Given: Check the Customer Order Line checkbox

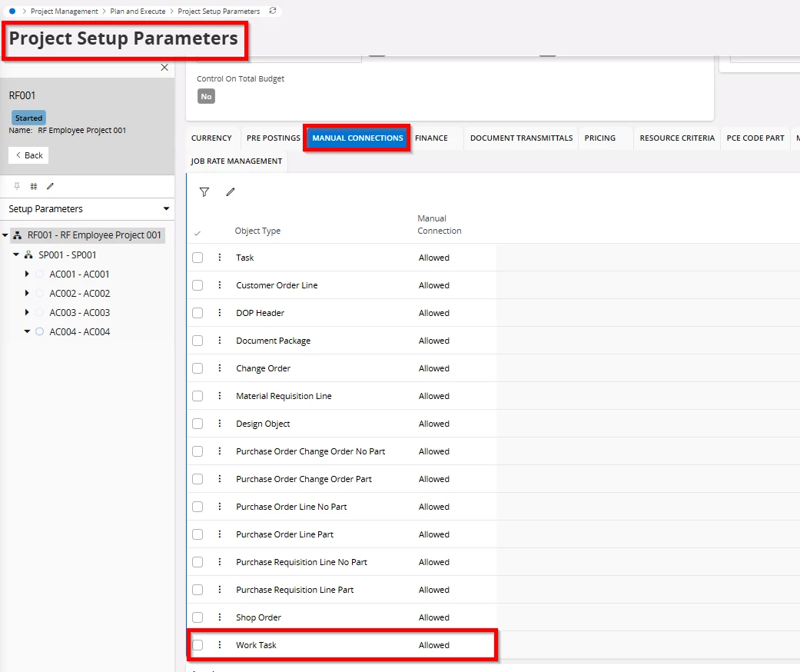Looking at the screenshot, I should point(198,285).
